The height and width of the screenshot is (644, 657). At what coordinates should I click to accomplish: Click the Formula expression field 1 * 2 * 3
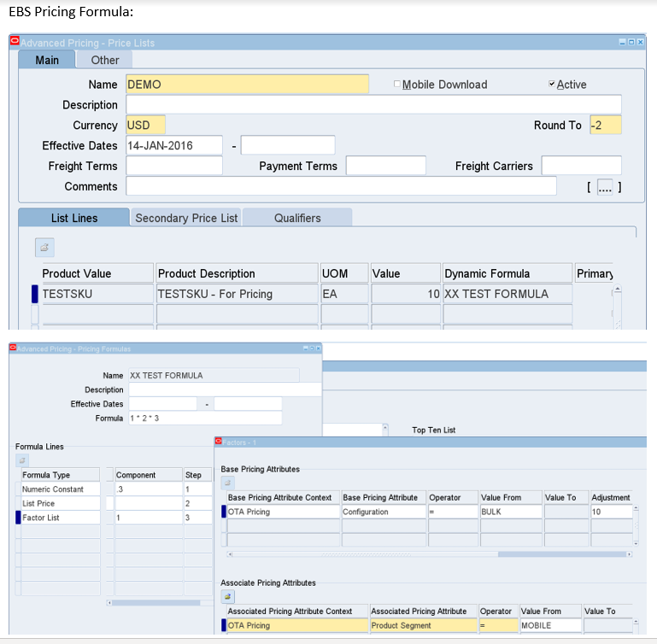tap(205, 419)
